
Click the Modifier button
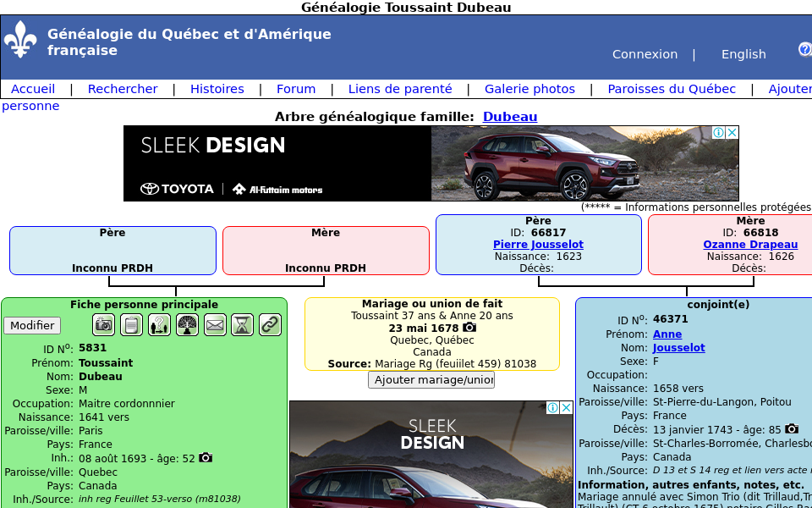click(34, 325)
